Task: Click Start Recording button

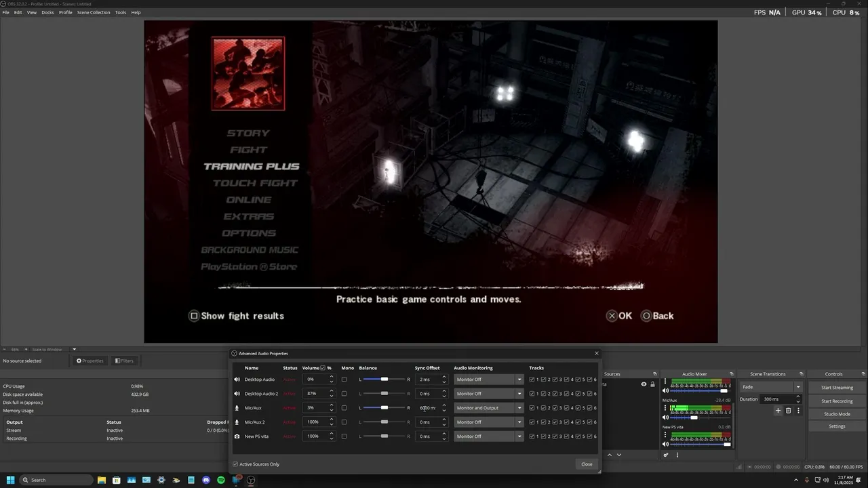Action: pyautogui.click(x=837, y=401)
